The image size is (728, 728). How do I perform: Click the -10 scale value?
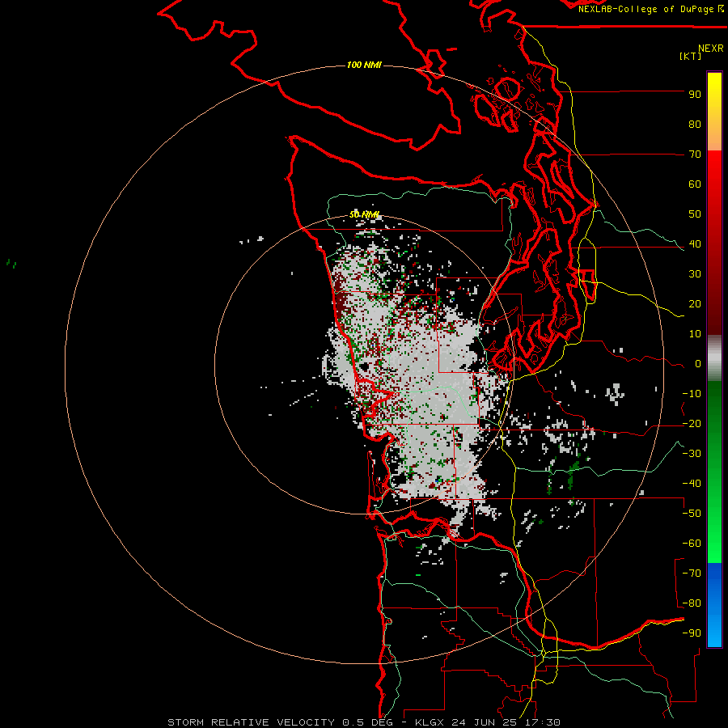point(692,394)
